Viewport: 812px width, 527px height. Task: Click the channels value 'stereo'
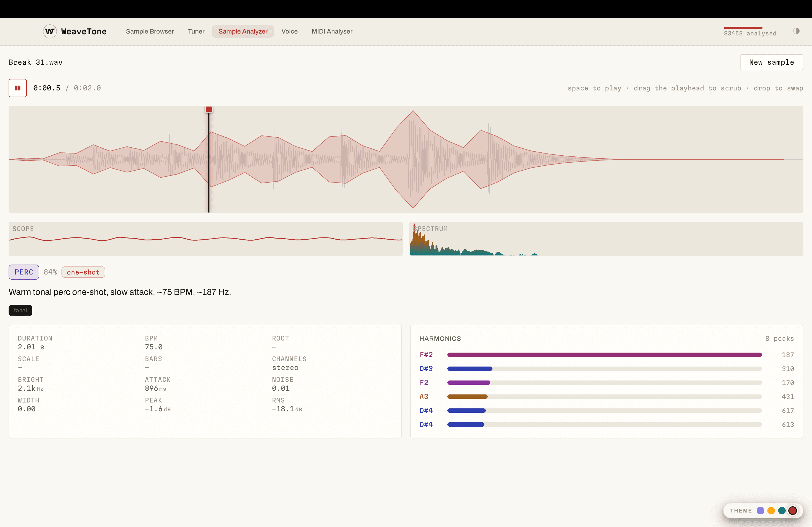pyautogui.click(x=285, y=368)
